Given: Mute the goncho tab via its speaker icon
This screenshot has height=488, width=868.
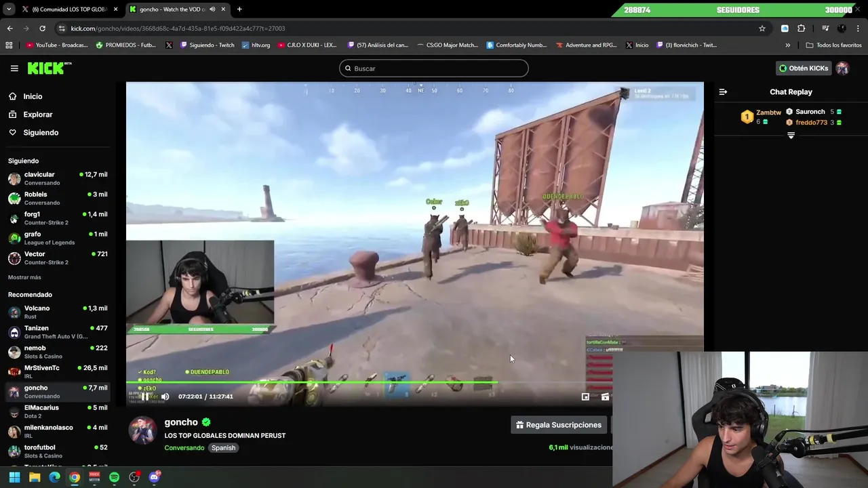Looking at the screenshot, I should 212,9.
